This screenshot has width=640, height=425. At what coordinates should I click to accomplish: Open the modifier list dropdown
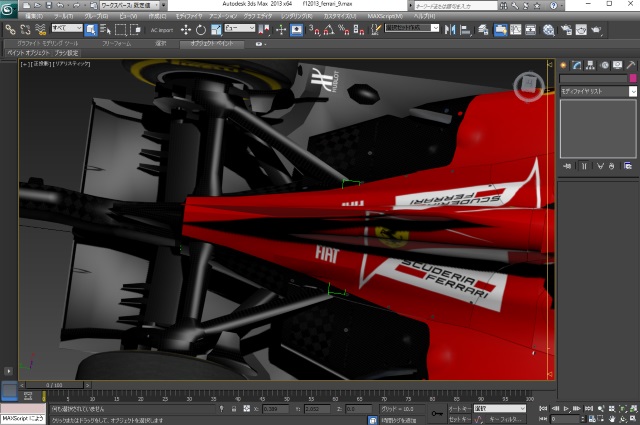click(598, 91)
